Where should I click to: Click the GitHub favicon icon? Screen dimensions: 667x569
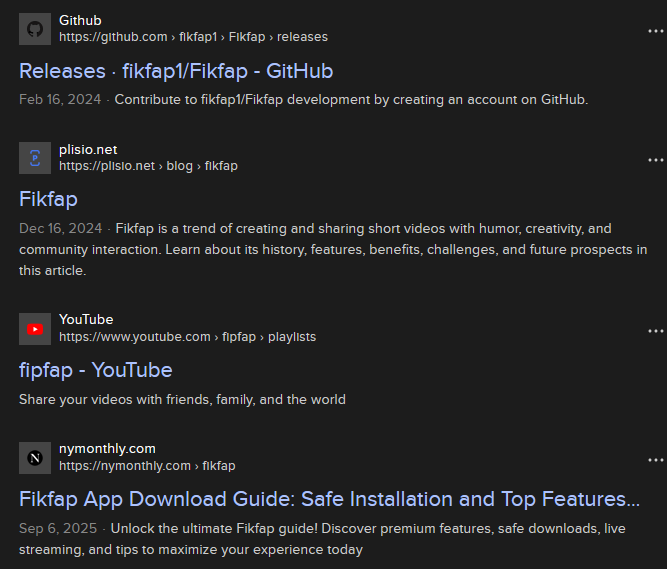(x=35, y=29)
